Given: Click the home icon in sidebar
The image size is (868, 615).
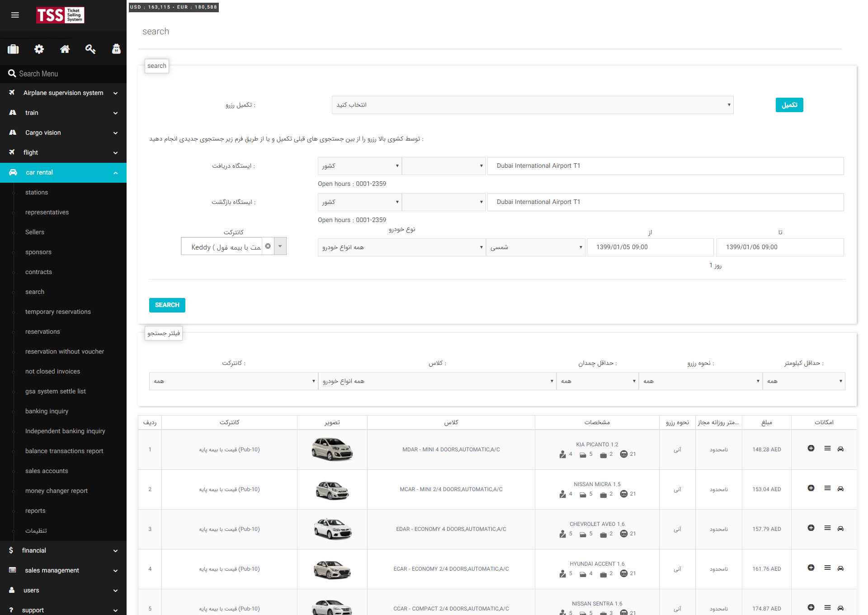Looking at the screenshot, I should pyautogui.click(x=65, y=49).
